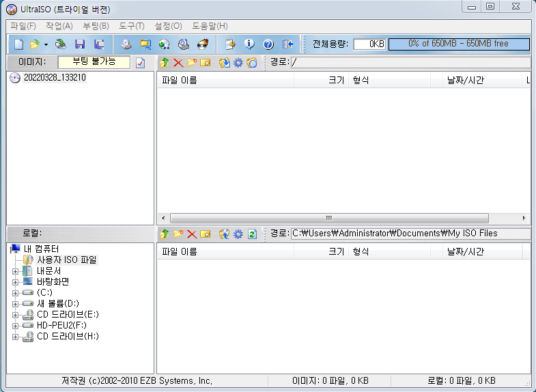This screenshot has height=392, width=536.
Task: Open the 작업(A) menu
Action: click(59, 26)
